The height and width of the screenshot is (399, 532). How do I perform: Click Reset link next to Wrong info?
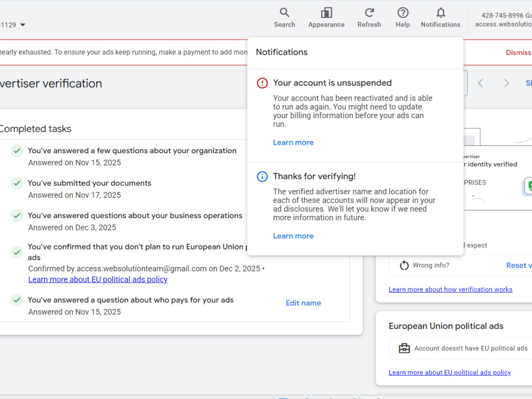[x=519, y=265]
